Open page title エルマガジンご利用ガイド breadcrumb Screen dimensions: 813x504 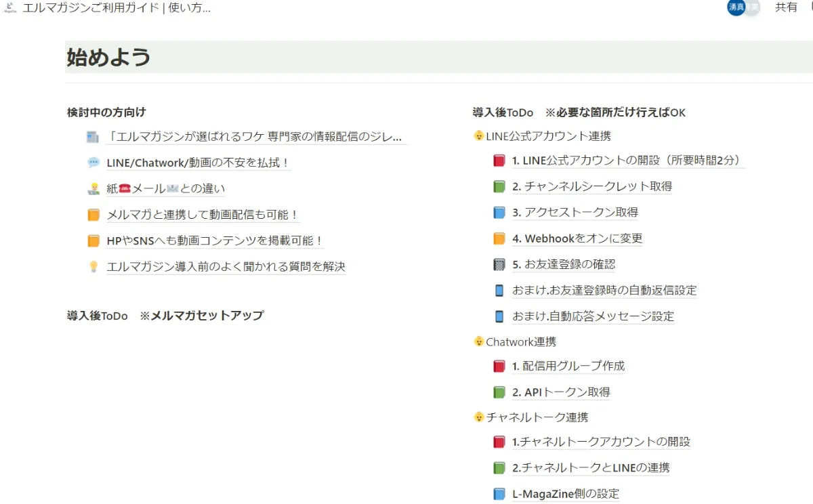pyautogui.click(x=117, y=8)
